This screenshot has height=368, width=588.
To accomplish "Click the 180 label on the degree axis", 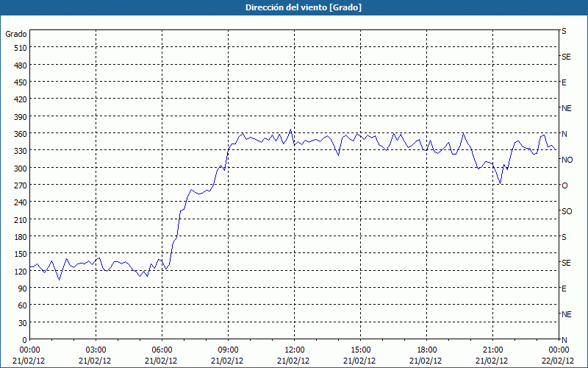I will (21, 237).
